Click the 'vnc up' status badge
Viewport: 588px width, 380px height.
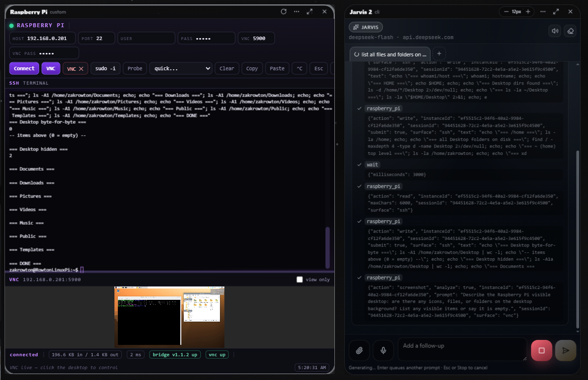[x=217, y=355]
